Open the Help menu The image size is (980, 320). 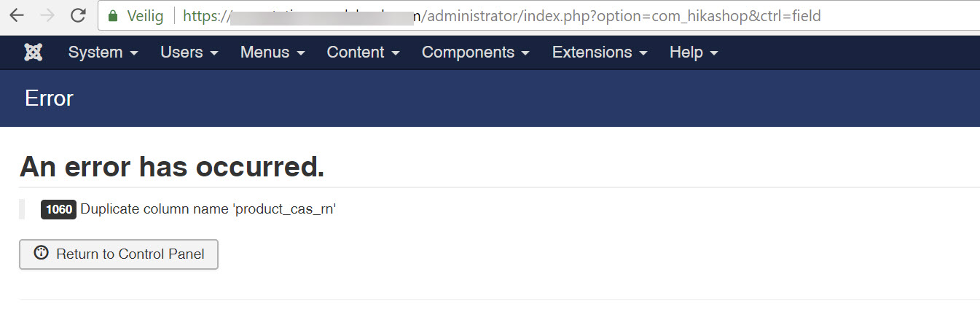tap(694, 52)
